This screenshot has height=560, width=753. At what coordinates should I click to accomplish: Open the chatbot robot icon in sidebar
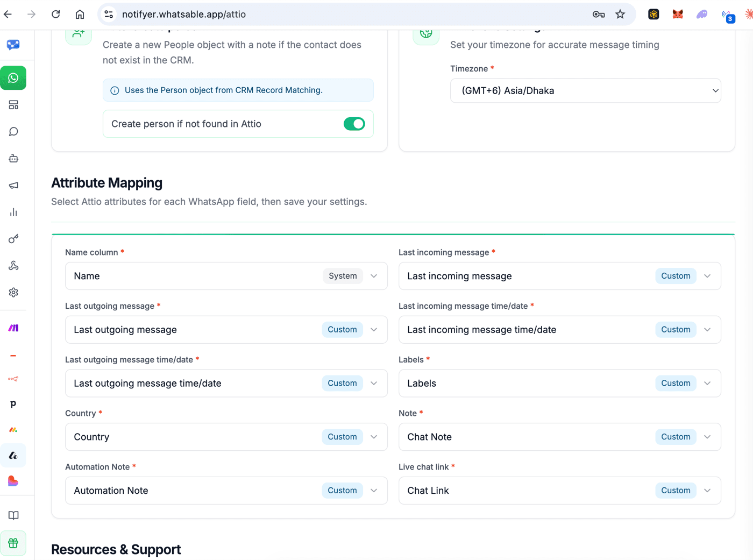pyautogui.click(x=13, y=159)
